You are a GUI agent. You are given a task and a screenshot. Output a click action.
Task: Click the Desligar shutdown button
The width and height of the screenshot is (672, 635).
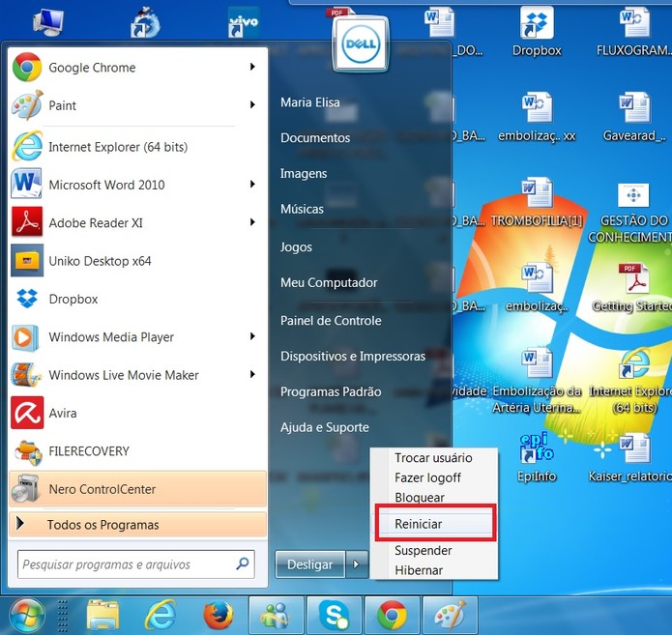(309, 564)
